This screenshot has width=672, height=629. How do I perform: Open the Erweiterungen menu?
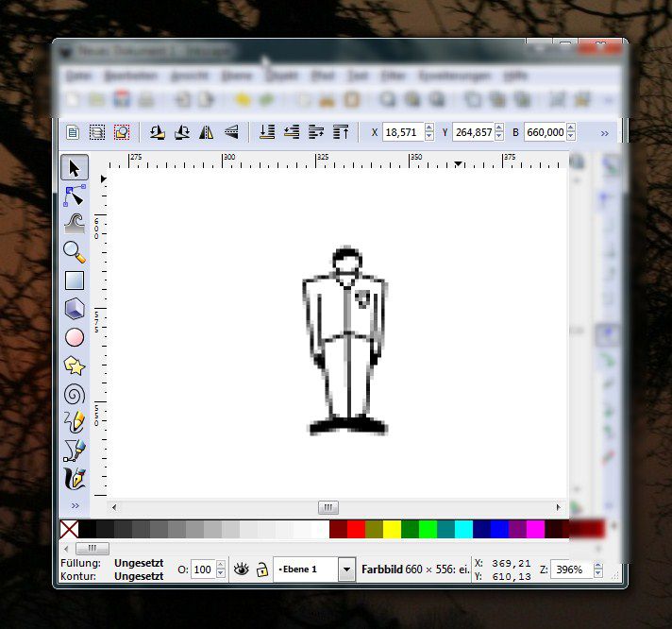454,76
